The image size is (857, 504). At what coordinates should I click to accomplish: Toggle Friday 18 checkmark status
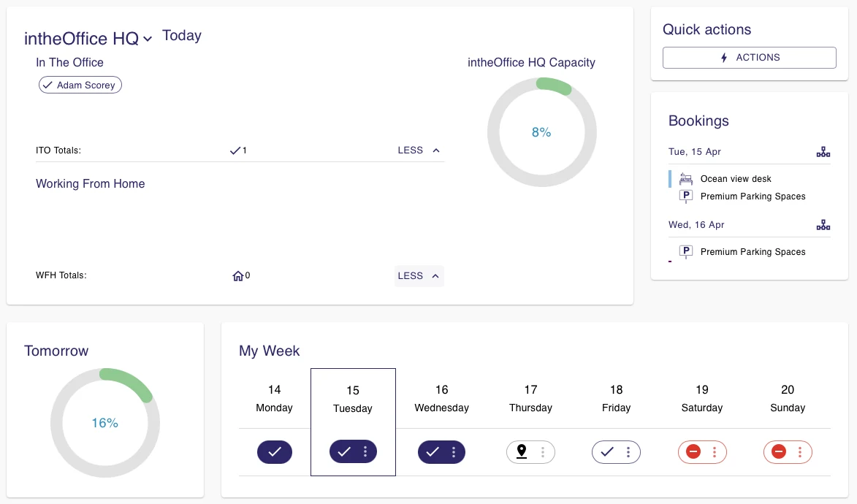click(607, 452)
